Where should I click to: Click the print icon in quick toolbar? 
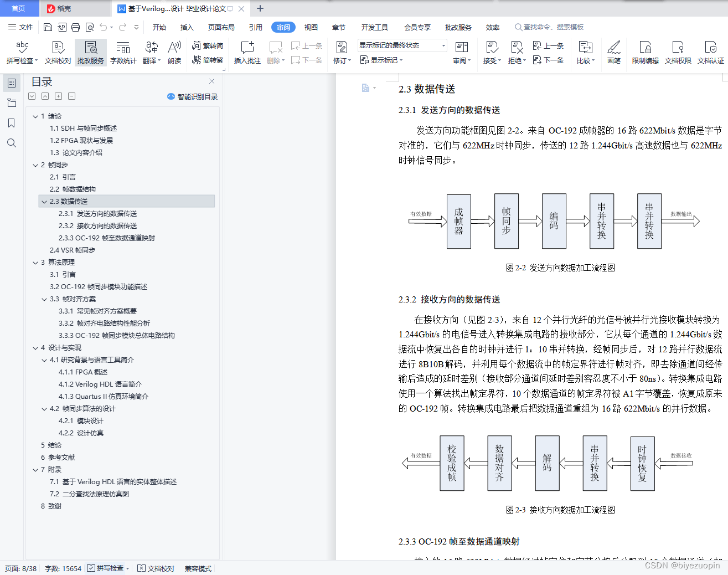(76, 27)
